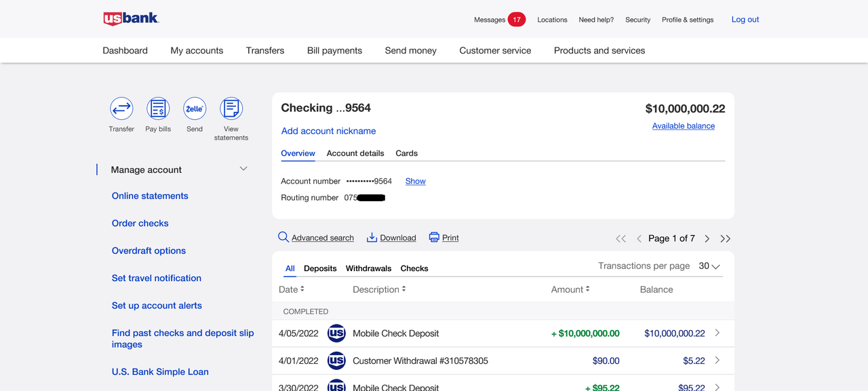
Task: Open Products and services menu
Action: [x=599, y=50]
